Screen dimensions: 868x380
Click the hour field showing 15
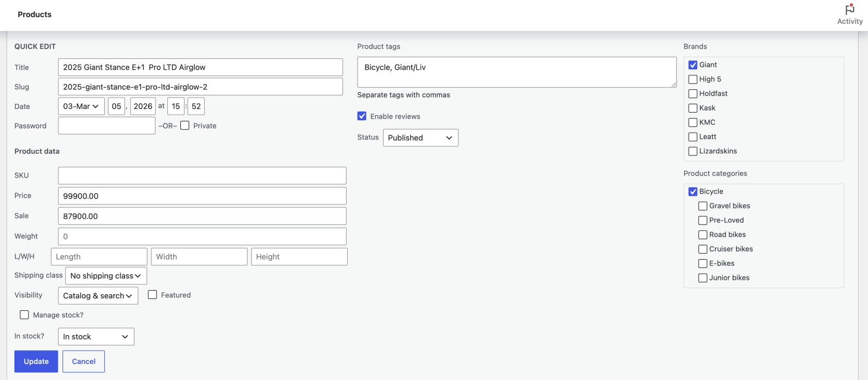tap(176, 106)
